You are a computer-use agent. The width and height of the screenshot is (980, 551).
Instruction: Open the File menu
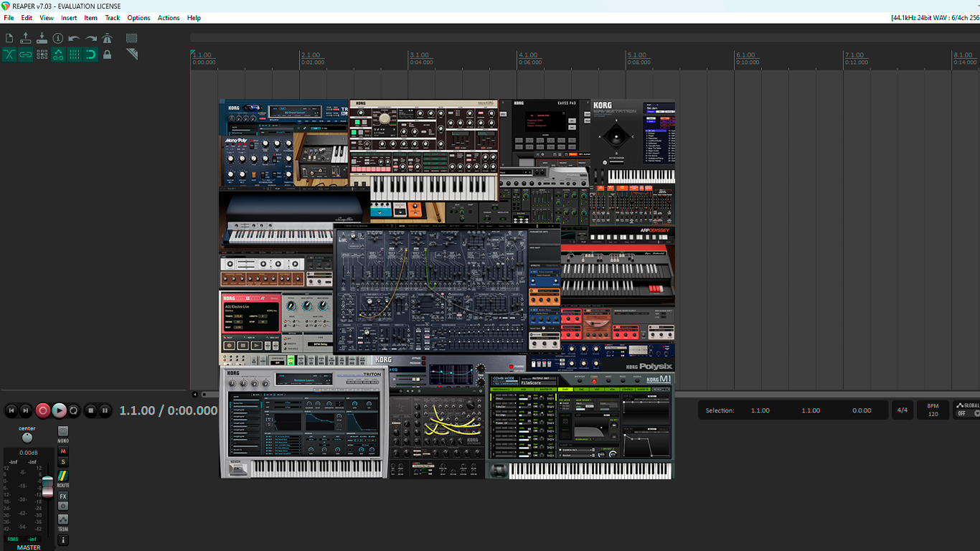(x=9, y=18)
